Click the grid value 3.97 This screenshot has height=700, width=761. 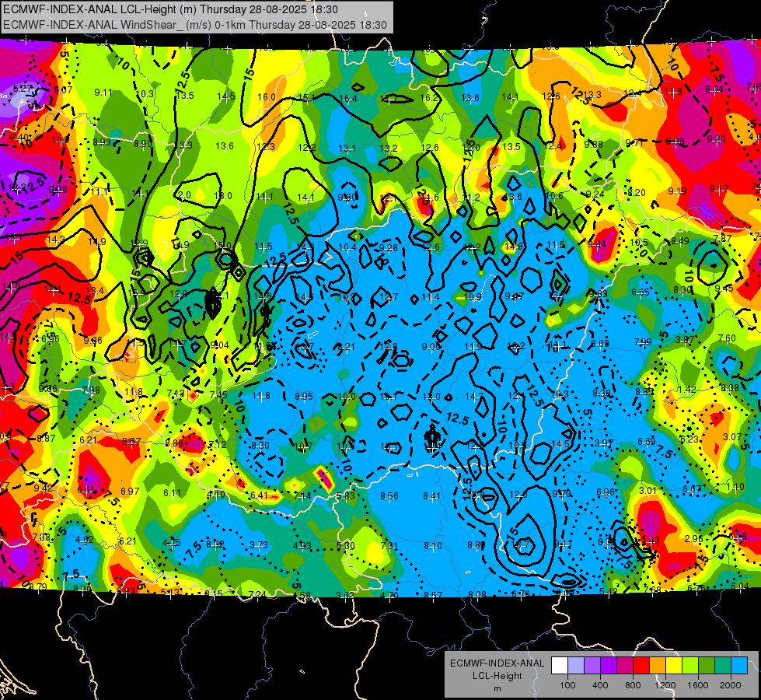tap(604, 443)
